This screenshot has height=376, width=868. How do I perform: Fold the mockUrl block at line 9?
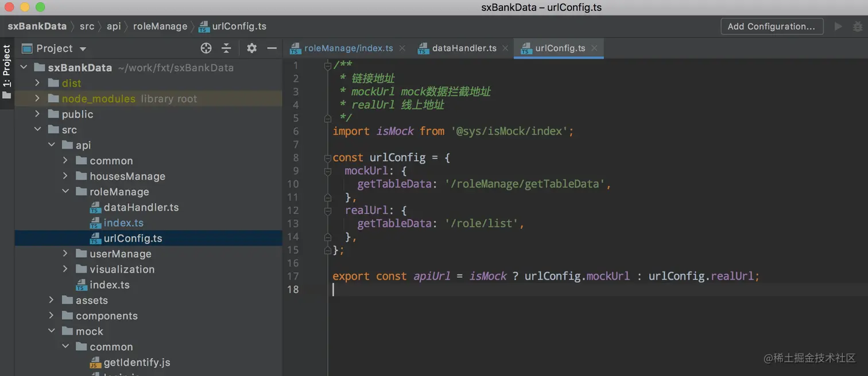coord(328,171)
